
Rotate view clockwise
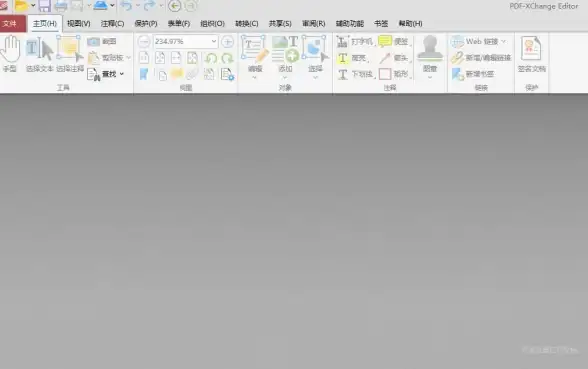(227, 58)
